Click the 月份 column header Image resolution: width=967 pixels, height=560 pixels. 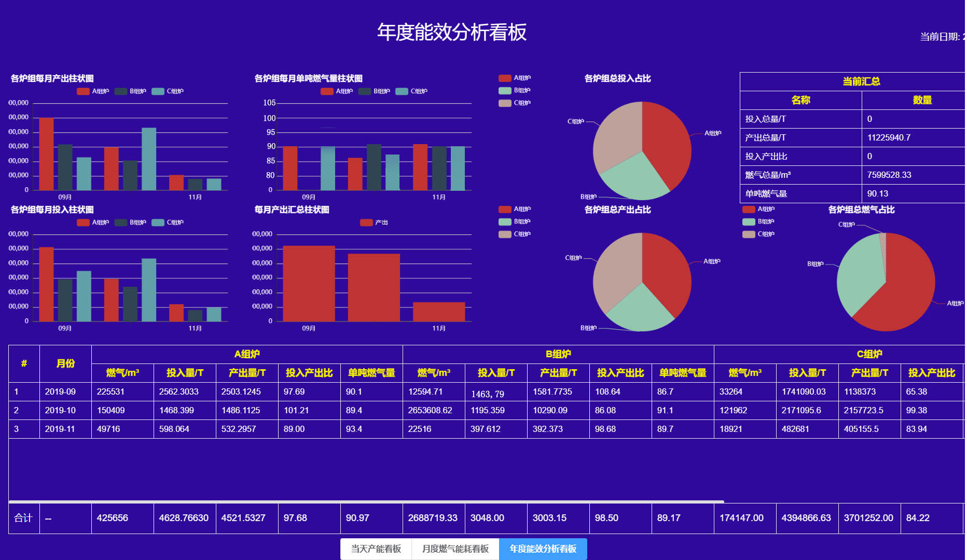[x=65, y=363]
